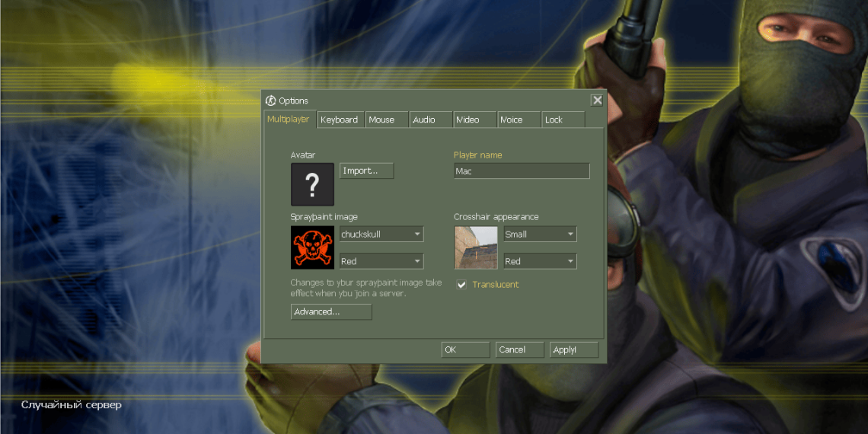The width and height of the screenshot is (868, 434).
Task: Click the avatar question mark image
Action: tap(312, 184)
